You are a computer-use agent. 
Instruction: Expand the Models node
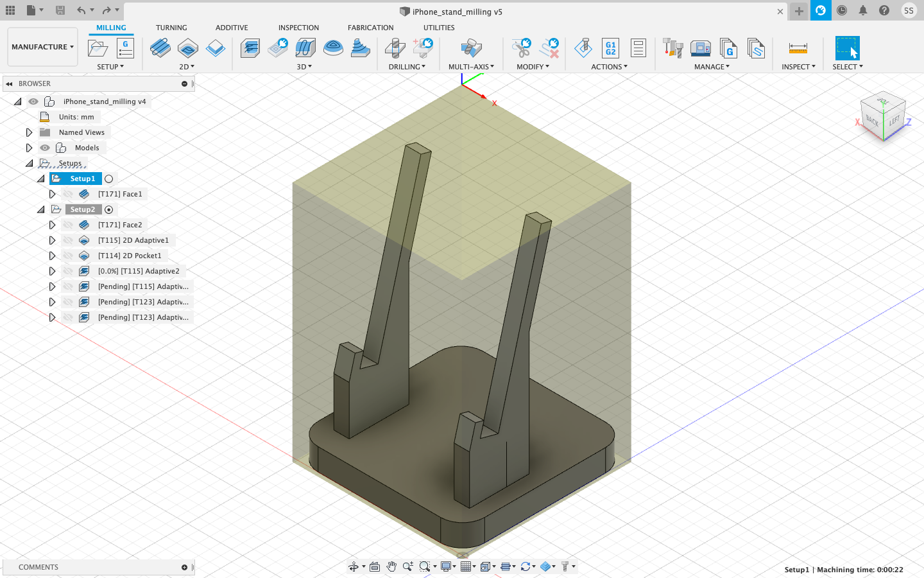pyautogui.click(x=29, y=148)
